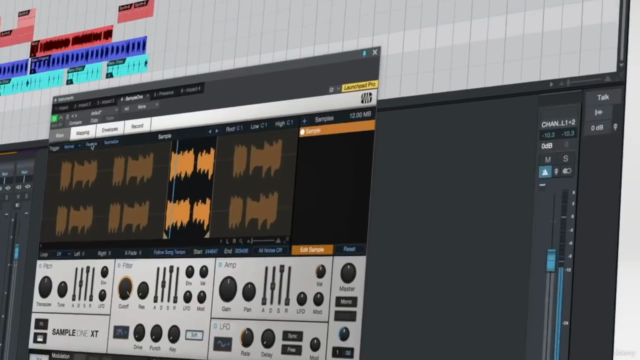Open the preset selector dropdown showing default
The image size is (640, 360).
tap(102, 112)
